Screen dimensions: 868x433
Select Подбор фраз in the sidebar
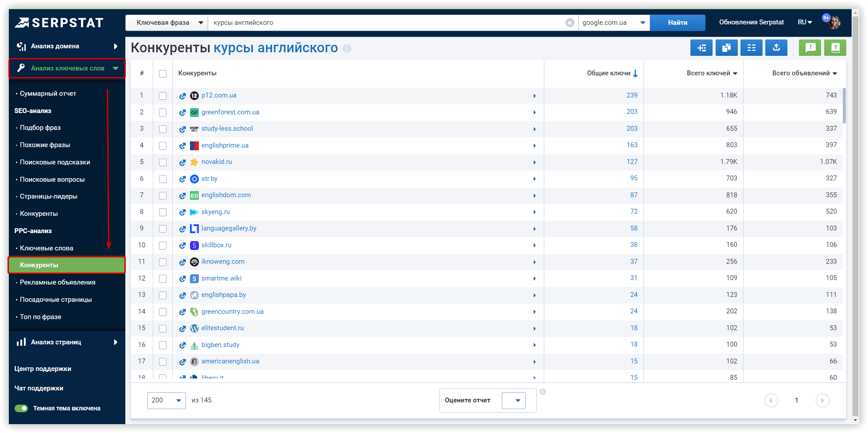(40, 128)
